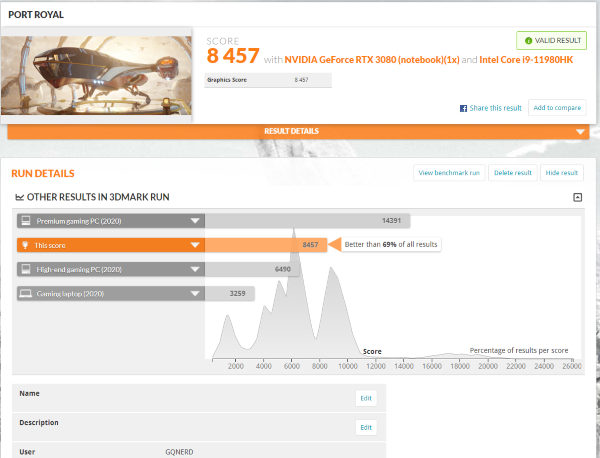This screenshot has width=600, height=458.
Task: Open the This score dropdown arrow
Action: [x=195, y=245]
